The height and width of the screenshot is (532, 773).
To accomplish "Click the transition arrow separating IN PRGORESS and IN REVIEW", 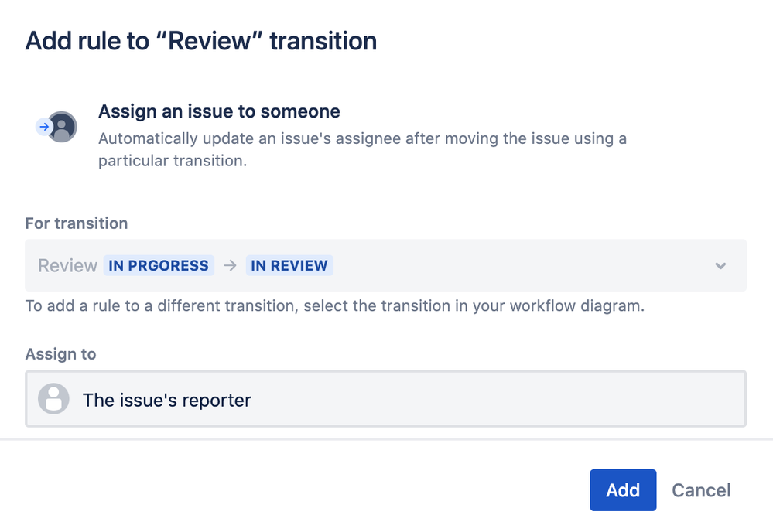I will 230,265.
